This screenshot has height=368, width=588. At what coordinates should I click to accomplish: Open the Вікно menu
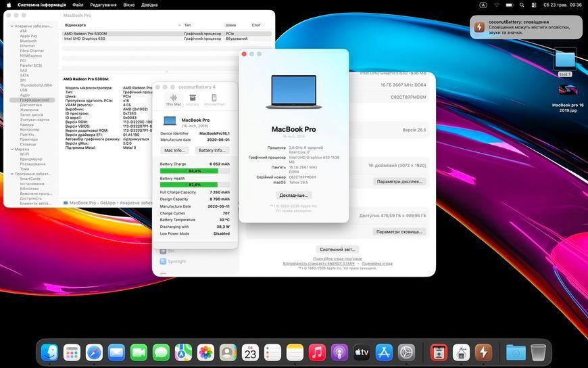tap(128, 5)
